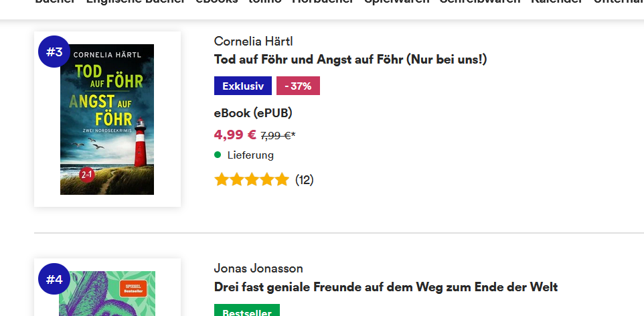This screenshot has height=316, width=644.
Task: Open the (12) review count
Action: pyautogui.click(x=305, y=180)
